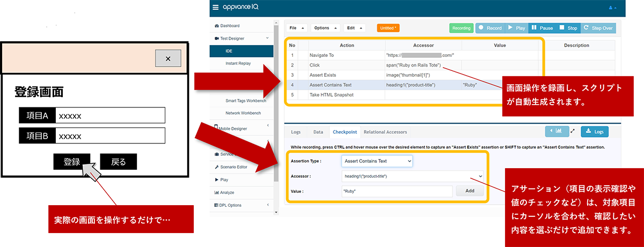Open the user profile menu icon
The image size is (644, 247).
click(x=612, y=8)
